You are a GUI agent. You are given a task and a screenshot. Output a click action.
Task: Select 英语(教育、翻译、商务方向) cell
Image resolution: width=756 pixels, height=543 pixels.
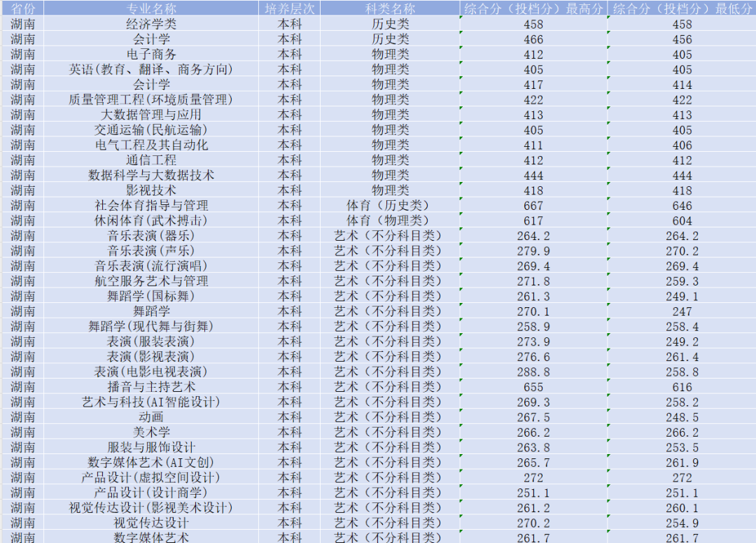[x=151, y=69]
